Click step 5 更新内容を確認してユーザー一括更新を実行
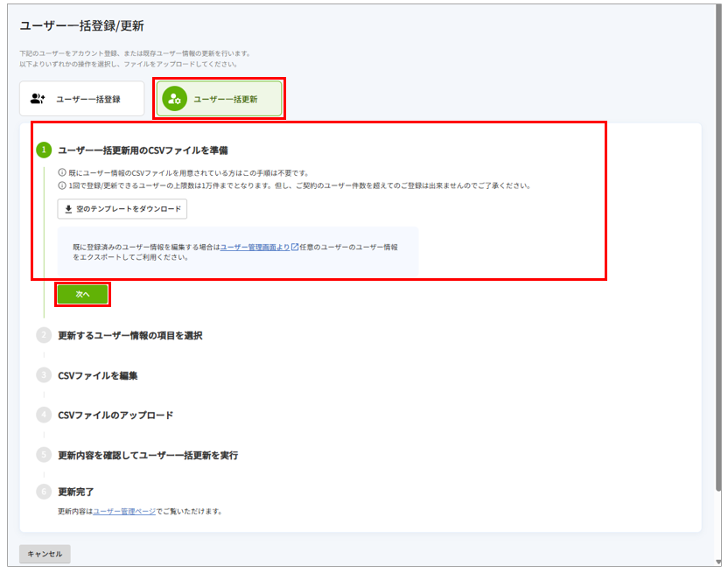This screenshot has width=728, height=573. coord(148,456)
